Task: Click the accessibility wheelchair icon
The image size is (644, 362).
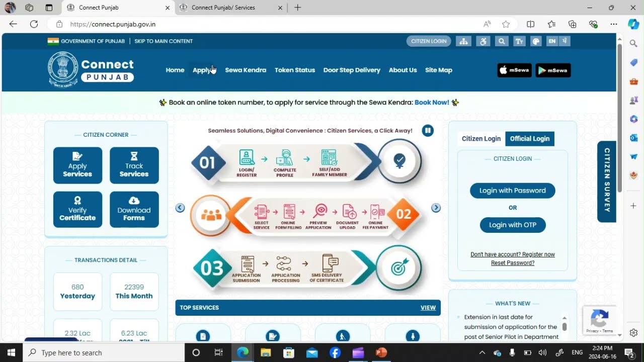Action: (484, 41)
